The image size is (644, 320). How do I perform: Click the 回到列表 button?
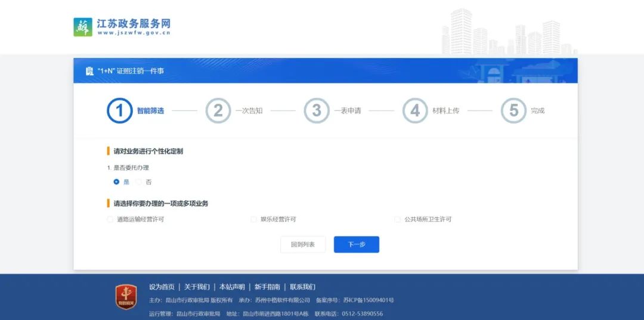click(x=303, y=244)
